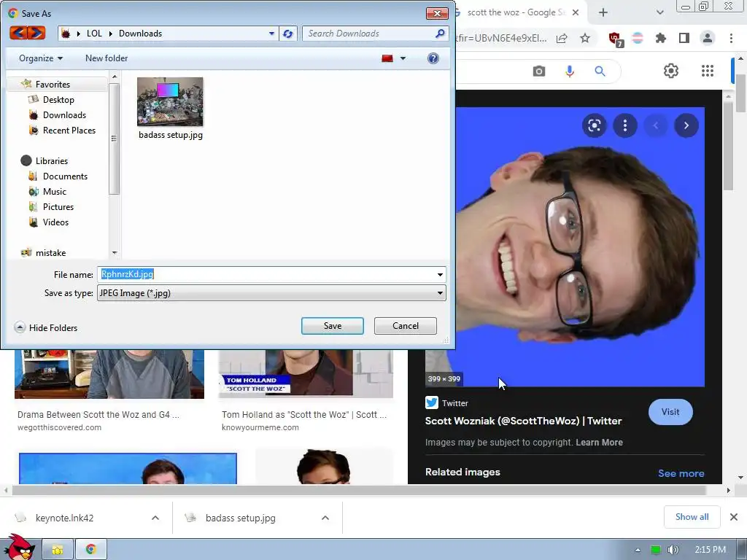Click search by image camera icon
The width and height of the screenshot is (747, 560).
point(539,71)
